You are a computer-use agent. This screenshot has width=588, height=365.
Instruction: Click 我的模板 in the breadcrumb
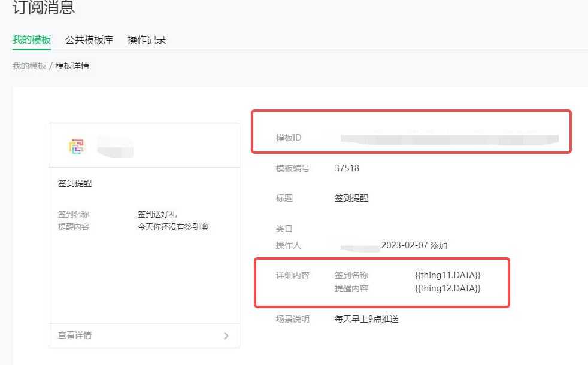click(29, 66)
